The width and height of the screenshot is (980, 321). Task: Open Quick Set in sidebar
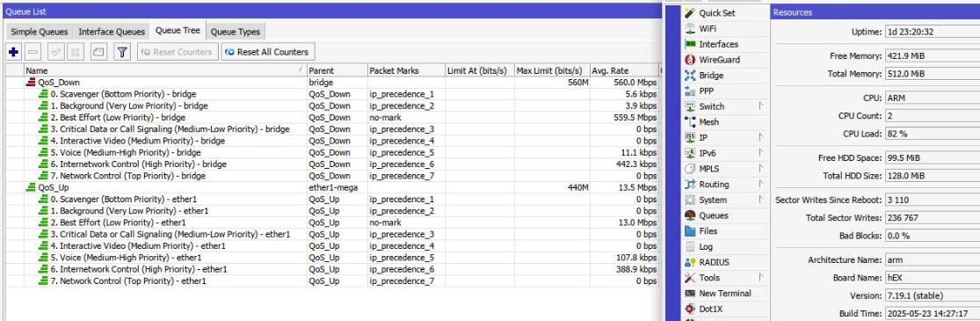(x=717, y=13)
